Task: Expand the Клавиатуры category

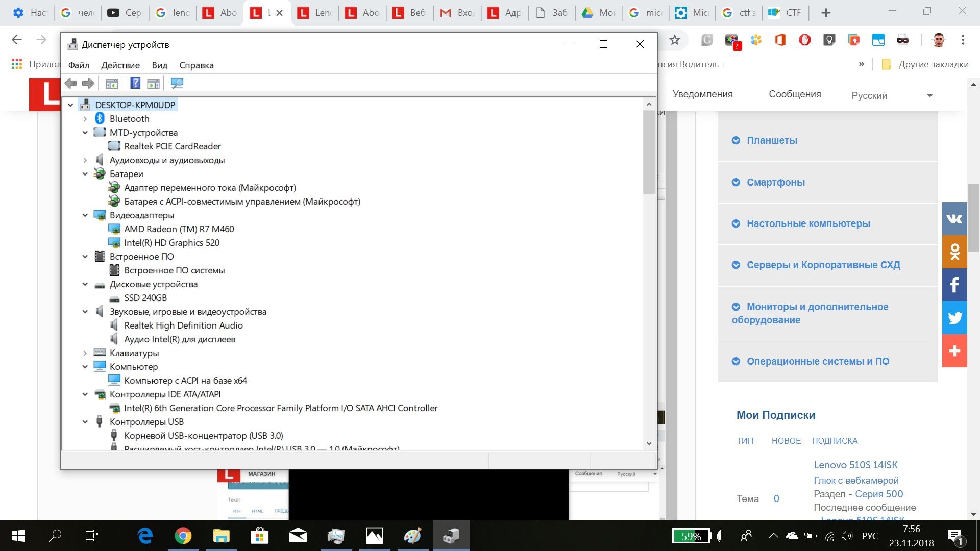Action: coord(85,353)
